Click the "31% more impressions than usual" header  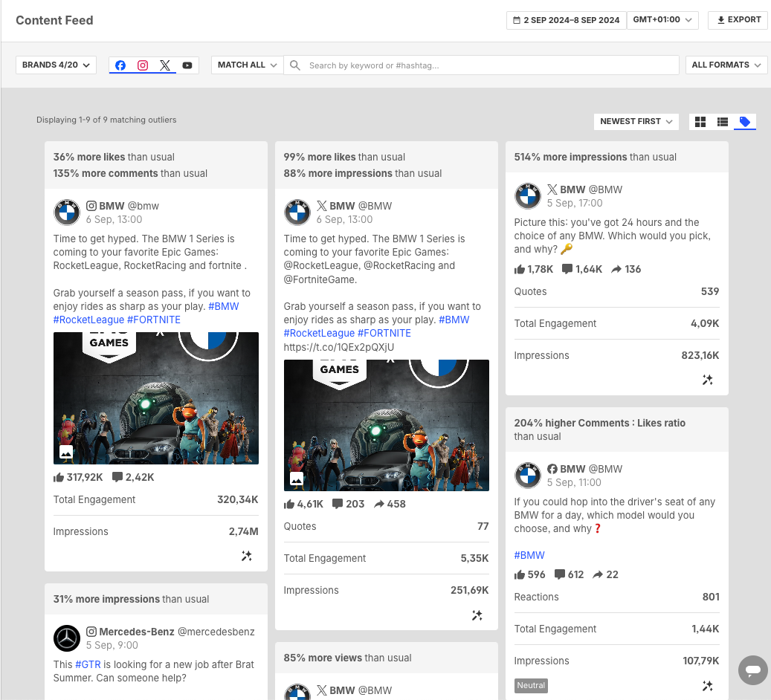(132, 599)
